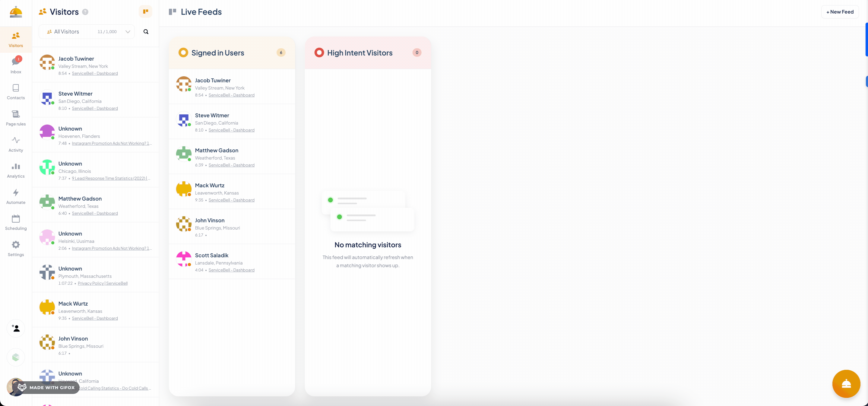
Task: Click Matthew Gadson's avatar in Signed in Users feed
Action: [x=184, y=154]
